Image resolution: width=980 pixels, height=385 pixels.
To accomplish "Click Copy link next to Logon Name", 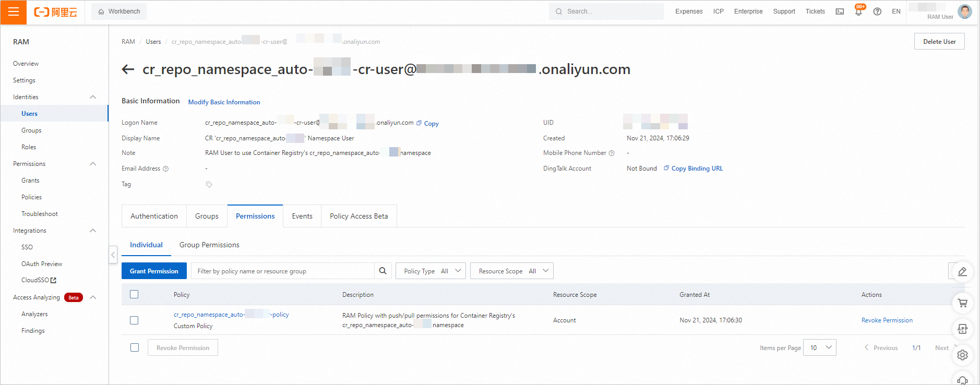I will pos(431,124).
